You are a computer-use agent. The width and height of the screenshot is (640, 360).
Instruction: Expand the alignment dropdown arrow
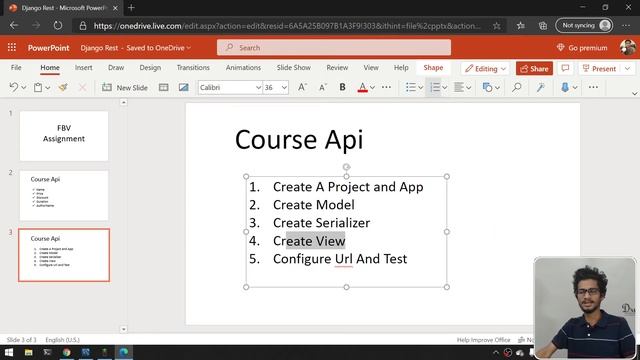[x=469, y=88]
